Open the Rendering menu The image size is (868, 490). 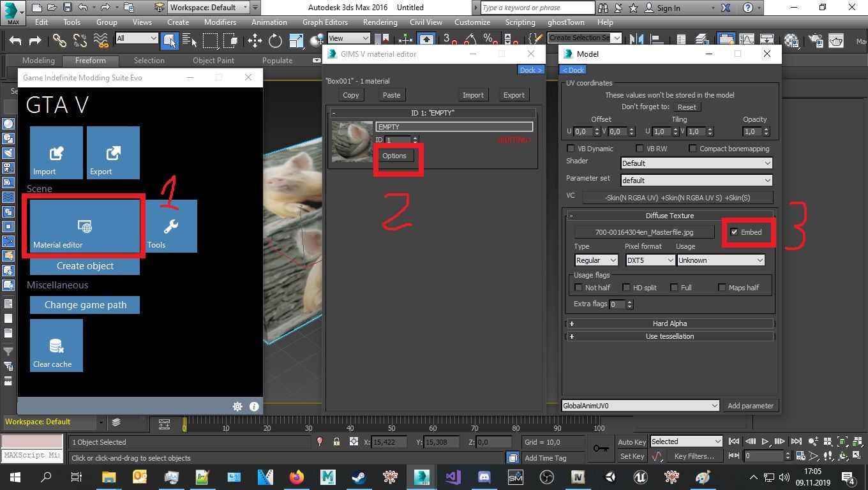(380, 22)
